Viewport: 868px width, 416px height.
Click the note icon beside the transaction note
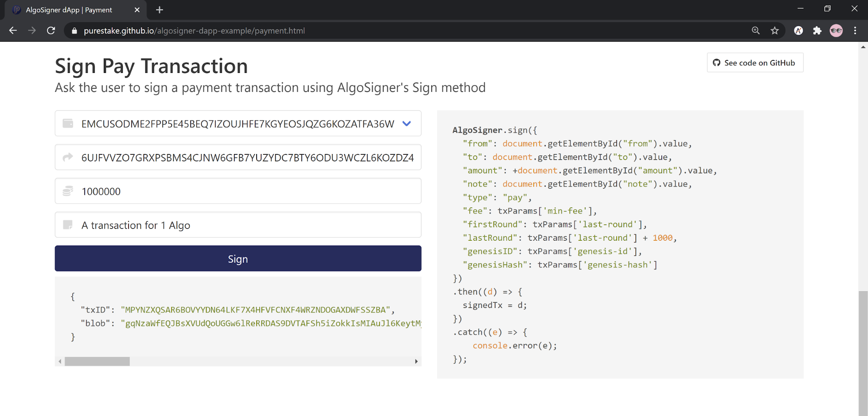click(68, 225)
